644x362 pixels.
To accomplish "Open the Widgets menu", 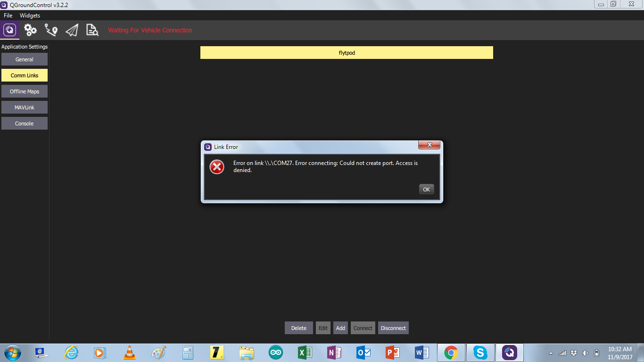I will click(30, 16).
